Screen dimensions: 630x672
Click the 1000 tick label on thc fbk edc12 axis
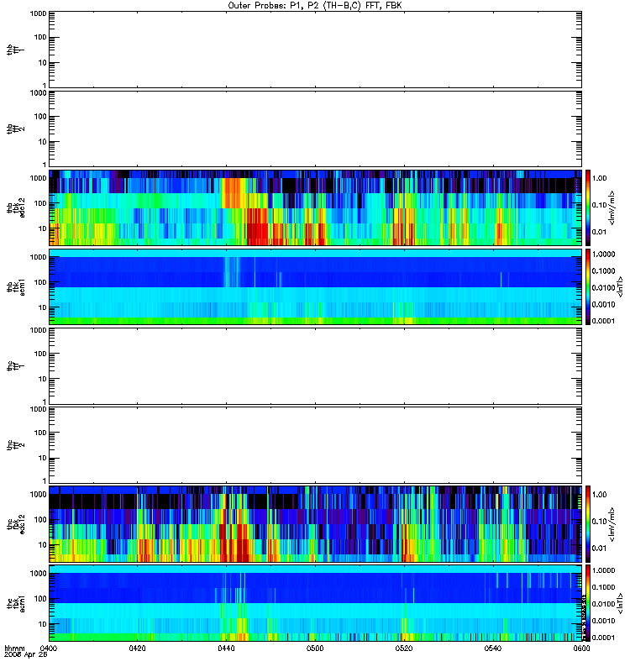(38, 494)
